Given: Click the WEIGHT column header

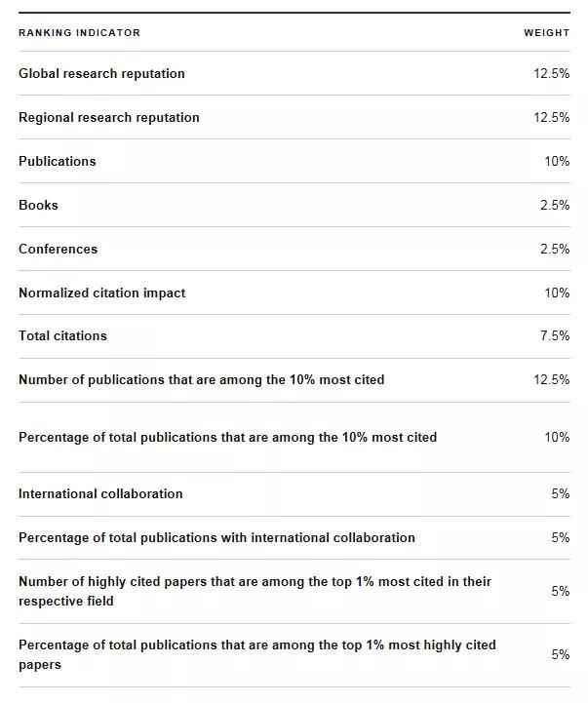Looking at the screenshot, I should click(x=546, y=33).
